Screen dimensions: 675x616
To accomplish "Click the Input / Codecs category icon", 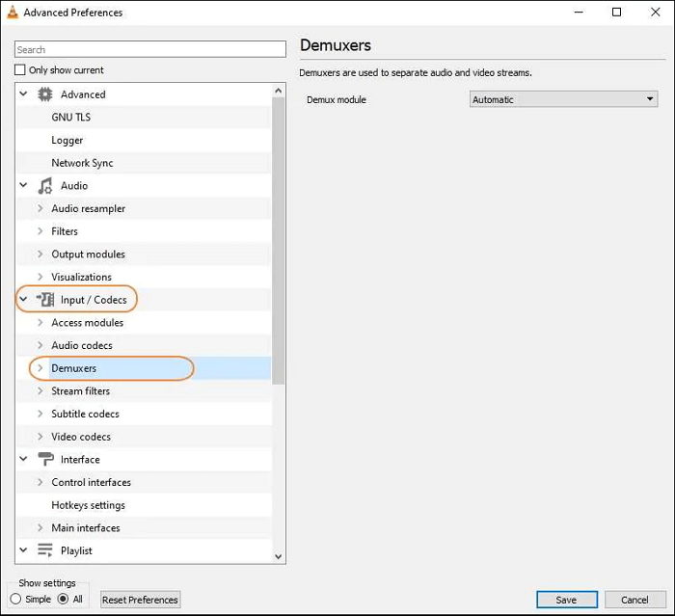I will [x=45, y=300].
